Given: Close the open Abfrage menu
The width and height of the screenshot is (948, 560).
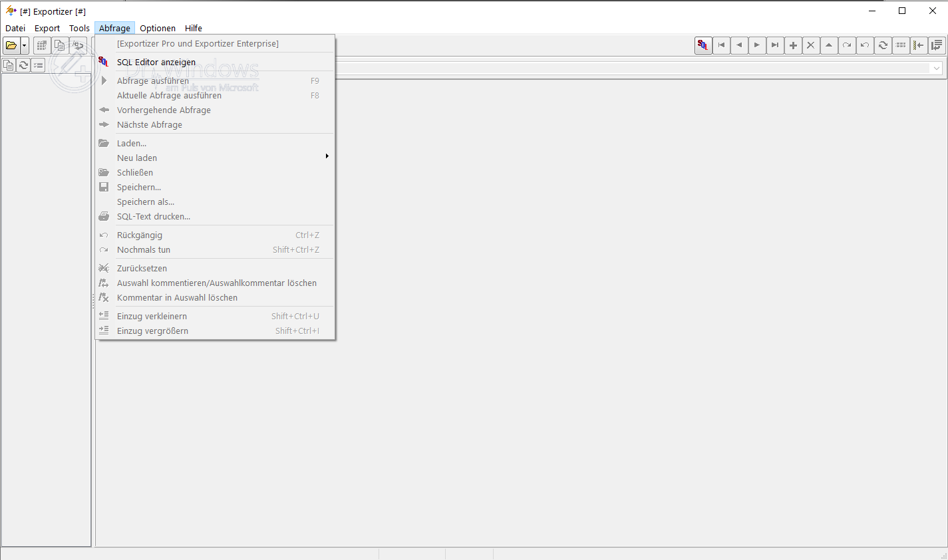Looking at the screenshot, I should click(x=114, y=28).
